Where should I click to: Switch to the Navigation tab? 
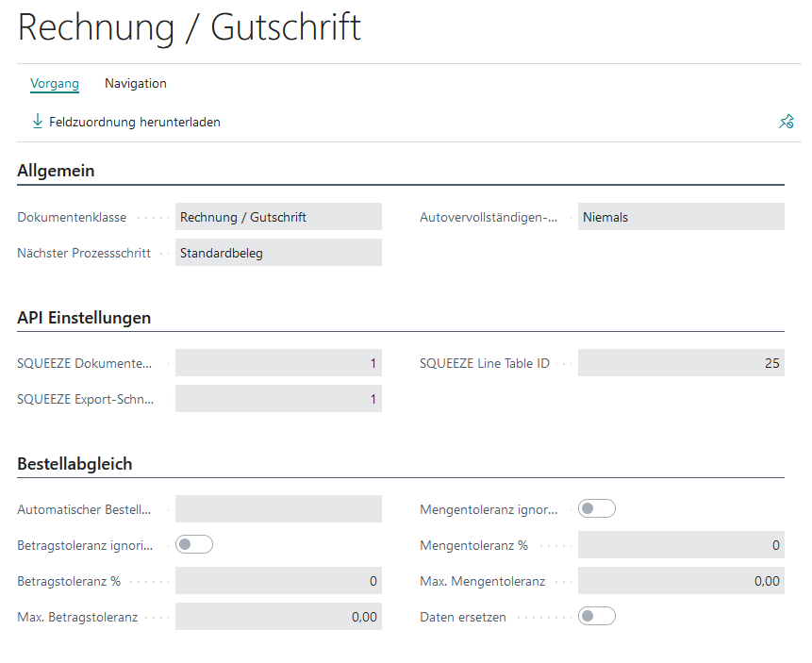tap(136, 83)
